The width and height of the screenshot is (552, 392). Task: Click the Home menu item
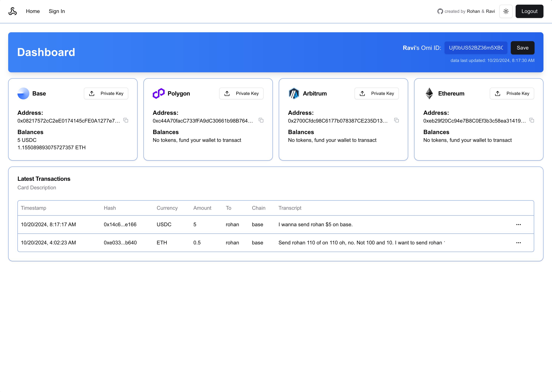33,11
